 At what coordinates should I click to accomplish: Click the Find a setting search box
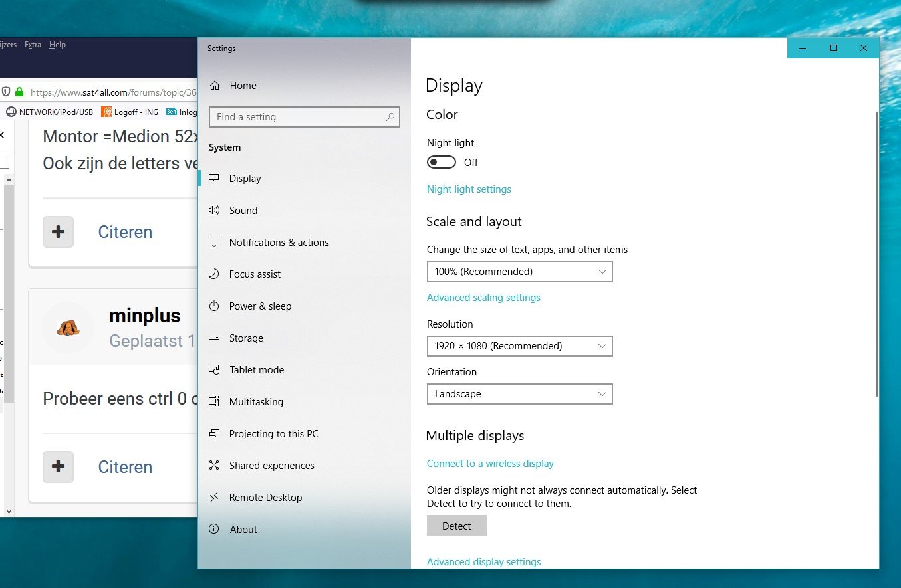305,117
